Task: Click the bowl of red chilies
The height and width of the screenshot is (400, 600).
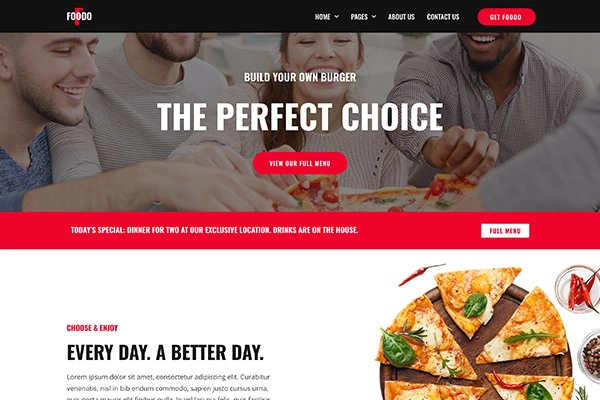Action: 578,289
